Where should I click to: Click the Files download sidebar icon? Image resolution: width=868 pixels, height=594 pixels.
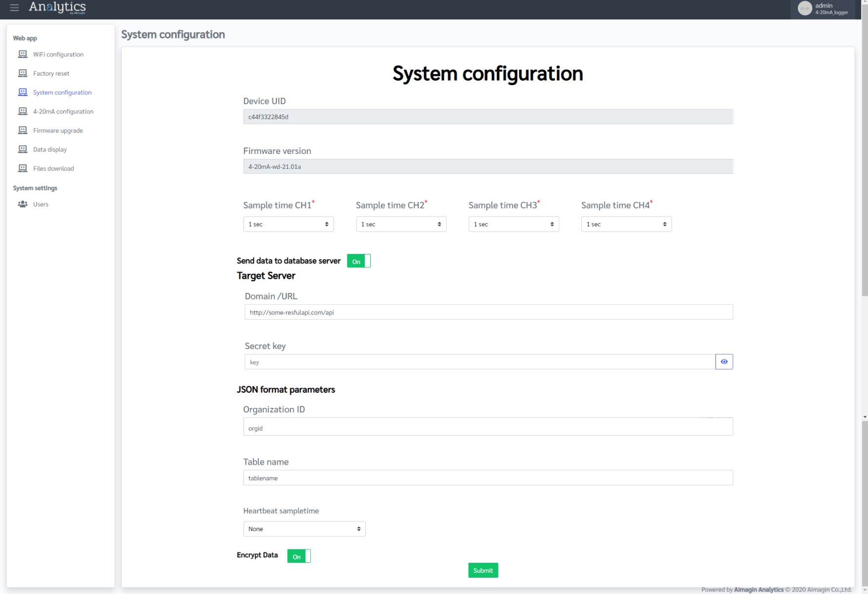tap(23, 168)
